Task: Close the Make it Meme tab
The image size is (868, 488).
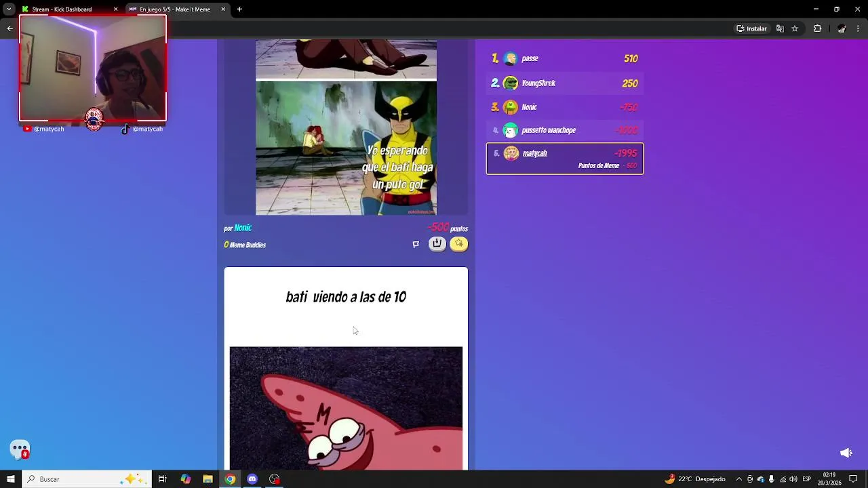Action: click(223, 9)
